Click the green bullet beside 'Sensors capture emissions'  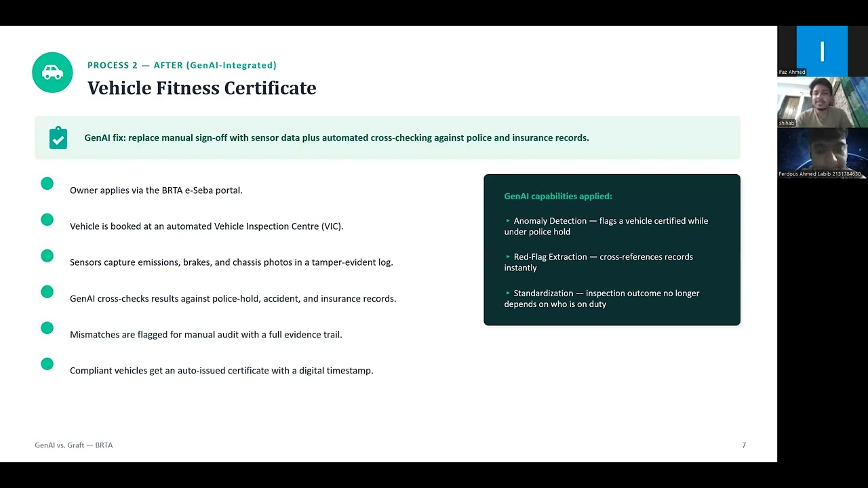pyautogui.click(x=47, y=256)
